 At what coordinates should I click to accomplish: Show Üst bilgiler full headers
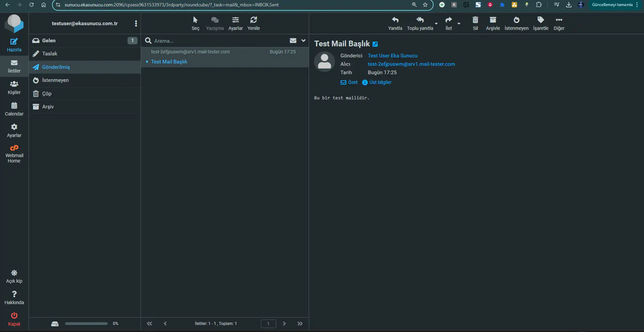click(377, 82)
